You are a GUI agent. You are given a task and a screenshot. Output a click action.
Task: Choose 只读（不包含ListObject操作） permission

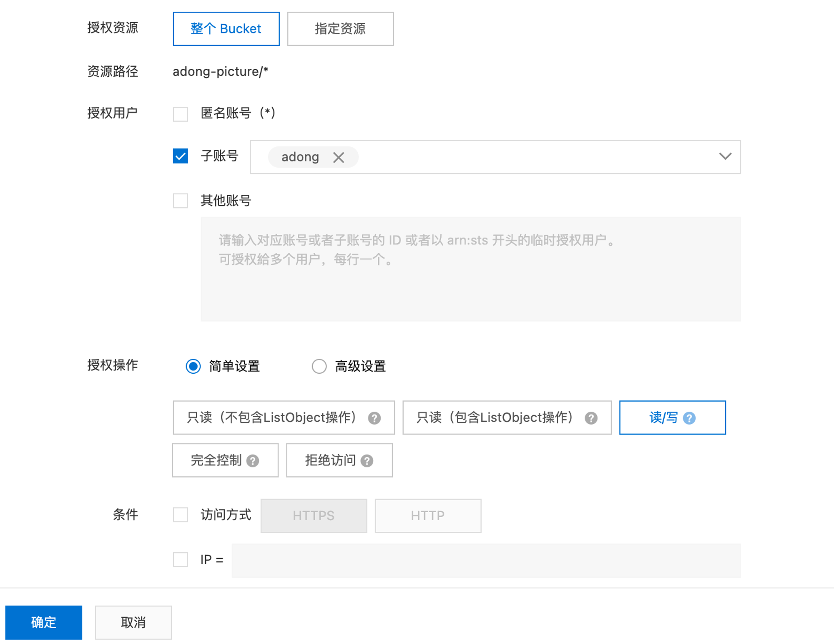coord(284,418)
